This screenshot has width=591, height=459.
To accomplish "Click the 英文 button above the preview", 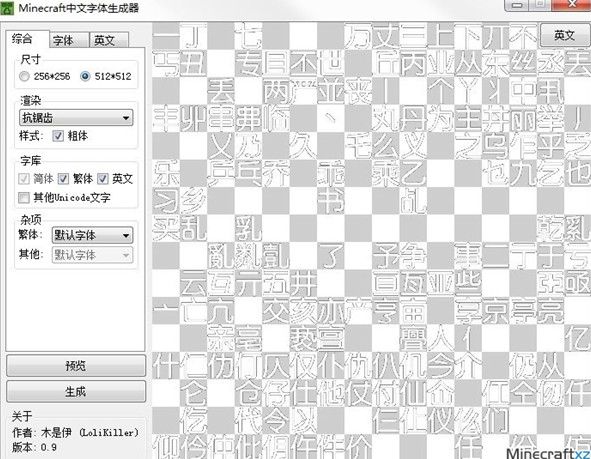I will pos(564,35).
